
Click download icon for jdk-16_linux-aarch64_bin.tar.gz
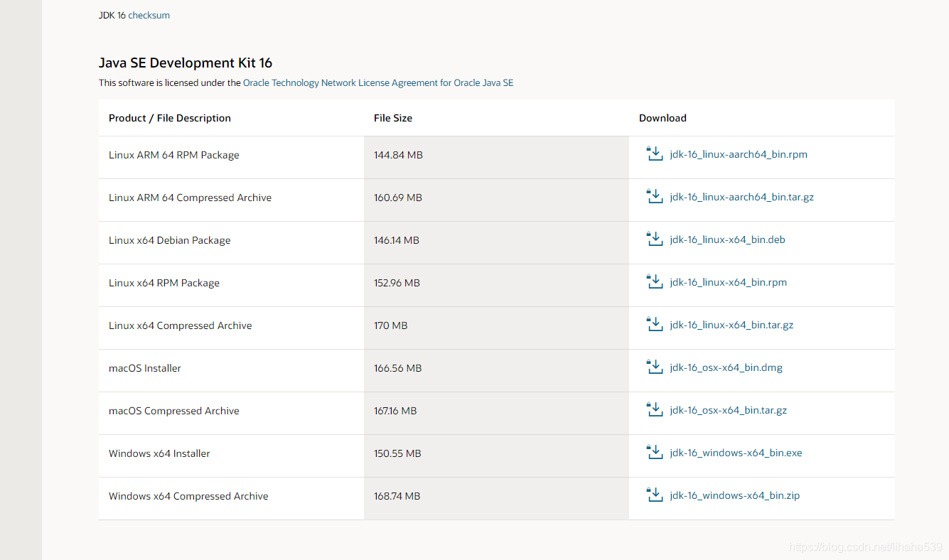(655, 196)
